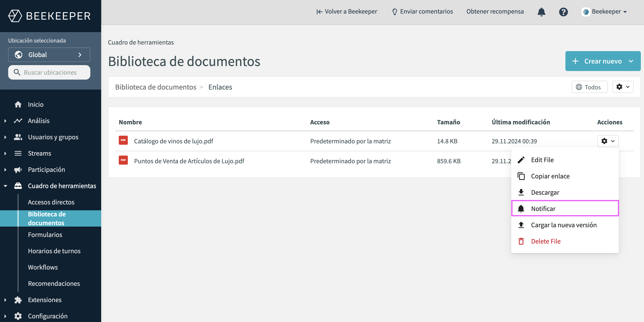644x322 pixels.
Task: Click the Streams lines icon
Action: (18, 153)
